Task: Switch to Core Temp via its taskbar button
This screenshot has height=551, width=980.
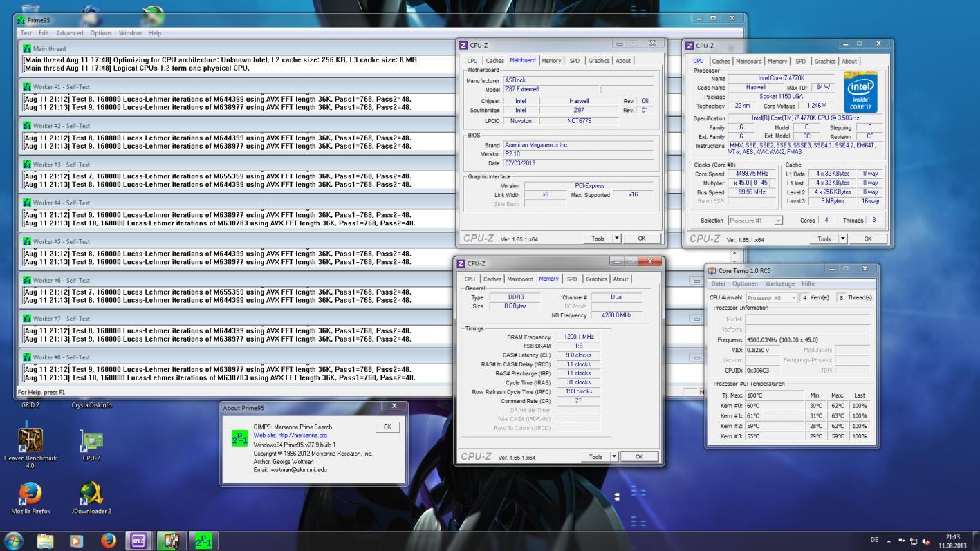Action: [x=171, y=541]
